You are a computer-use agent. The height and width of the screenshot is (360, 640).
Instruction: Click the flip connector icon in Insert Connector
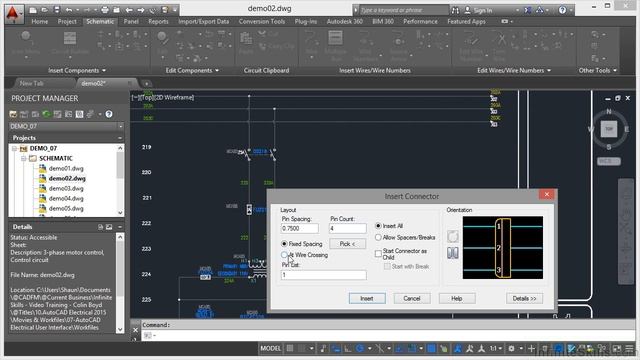tap(453, 253)
